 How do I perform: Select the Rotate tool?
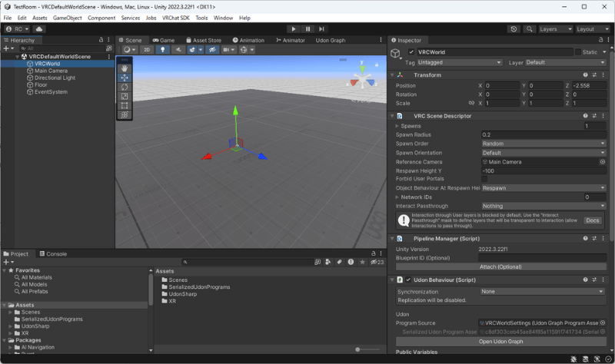[x=125, y=87]
